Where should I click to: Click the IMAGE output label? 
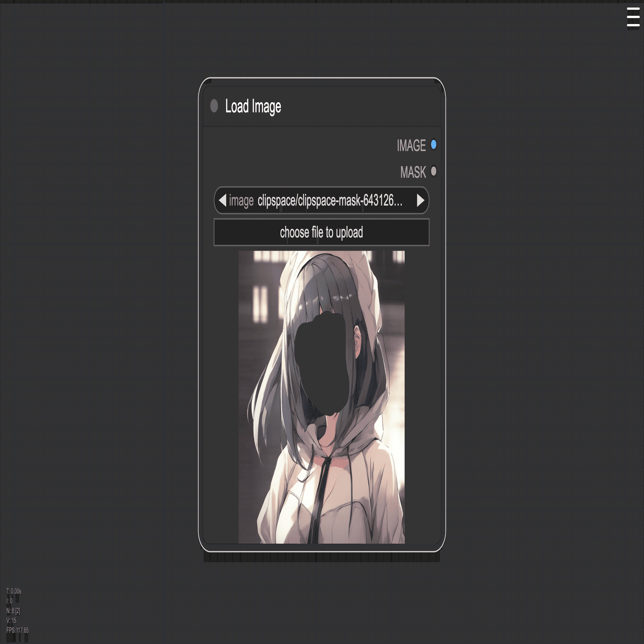click(411, 145)
